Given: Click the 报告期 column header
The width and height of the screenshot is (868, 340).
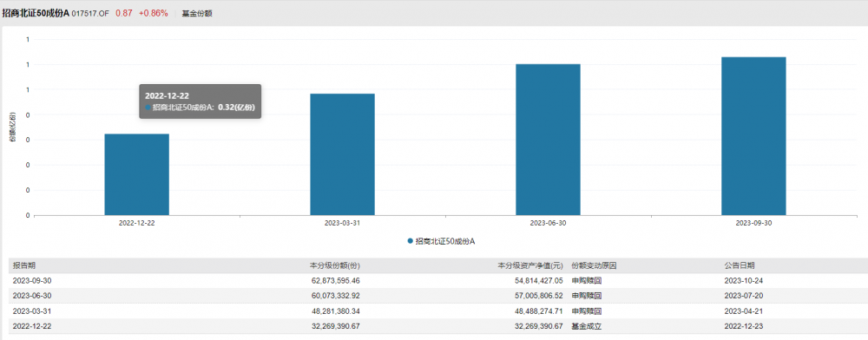Looking at the screenshot, I should click(24, 265).
